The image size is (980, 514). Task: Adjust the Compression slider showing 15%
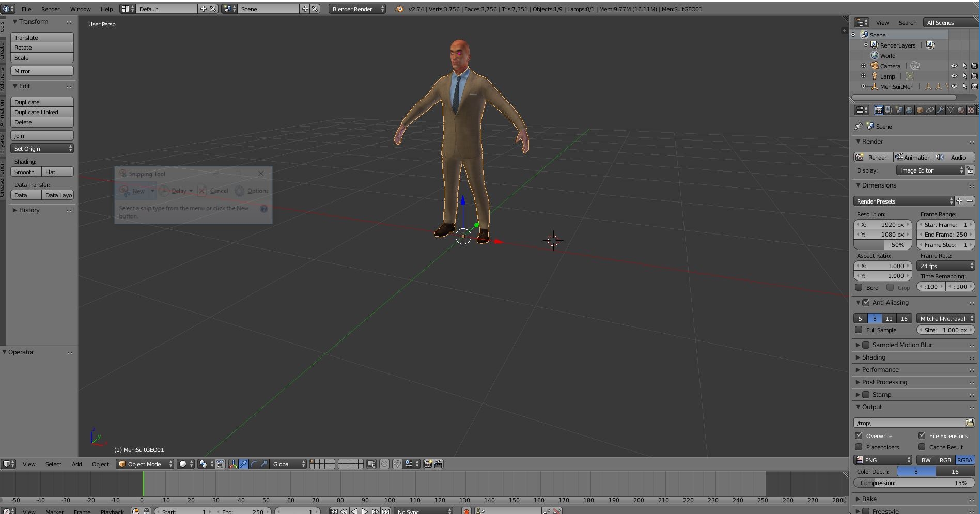[913, 482]
